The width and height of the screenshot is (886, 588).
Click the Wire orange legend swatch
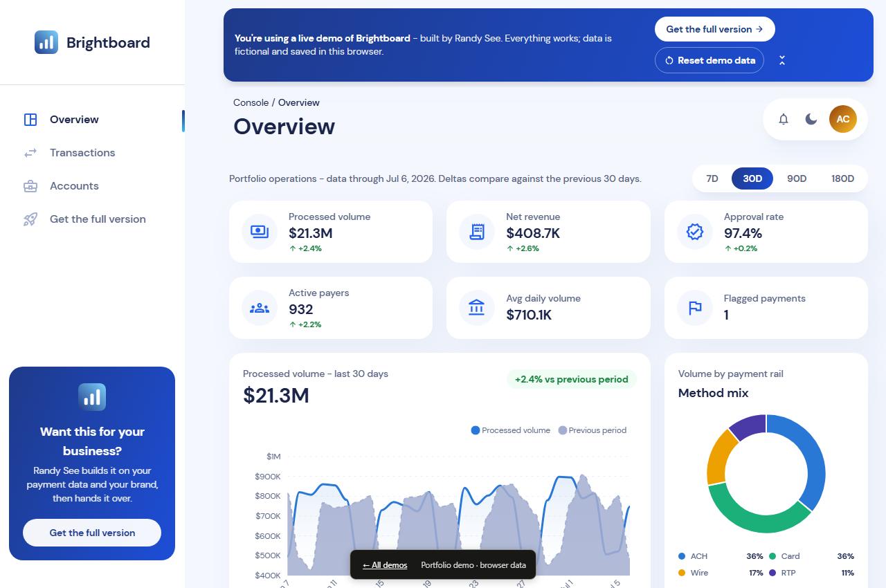(682, 573)
